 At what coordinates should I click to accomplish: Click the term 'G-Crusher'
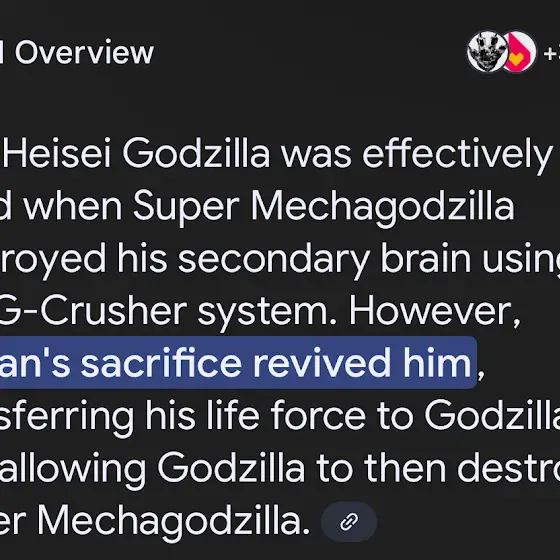pos(93,310)
